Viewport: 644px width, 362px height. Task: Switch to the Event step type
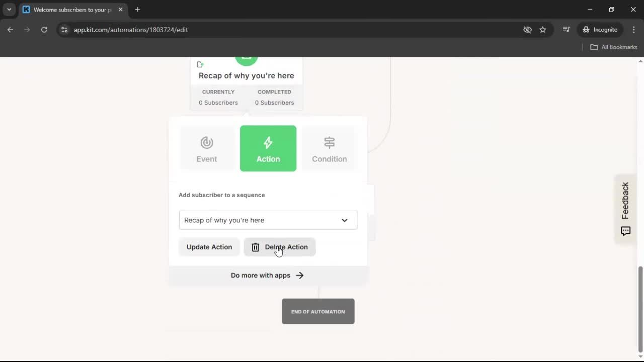(206, 148)
